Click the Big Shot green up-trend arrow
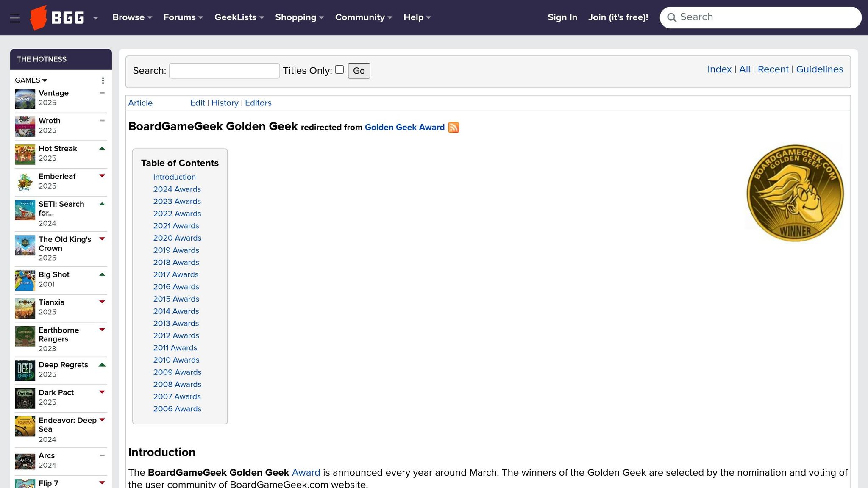 click(x=102, y=274)
